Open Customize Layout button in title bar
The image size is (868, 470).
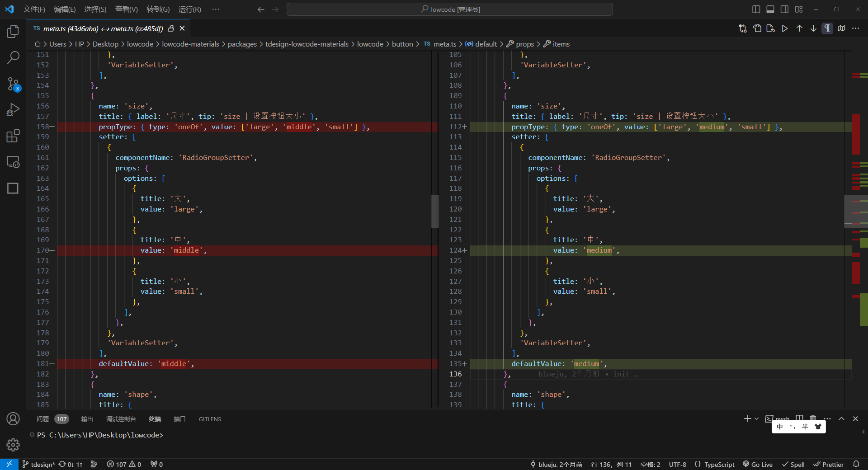tap(799, 9)
